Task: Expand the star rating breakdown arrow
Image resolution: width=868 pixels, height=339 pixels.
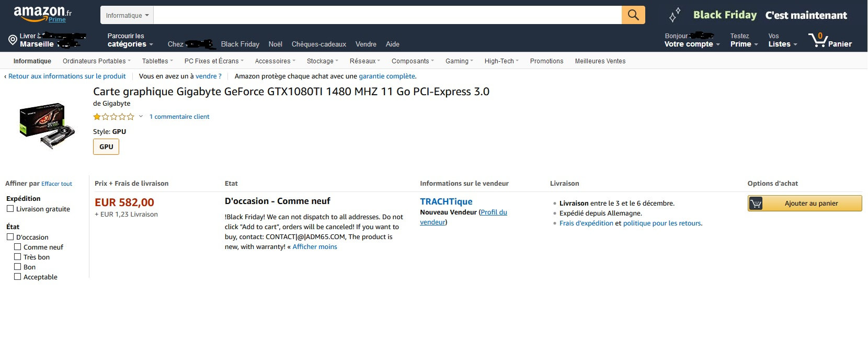Action: tap(141, 117)
